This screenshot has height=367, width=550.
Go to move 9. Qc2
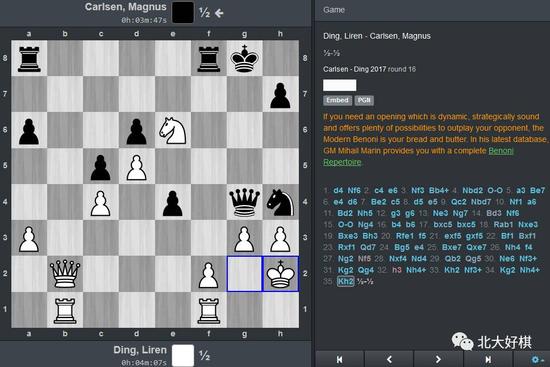point(458,202)
